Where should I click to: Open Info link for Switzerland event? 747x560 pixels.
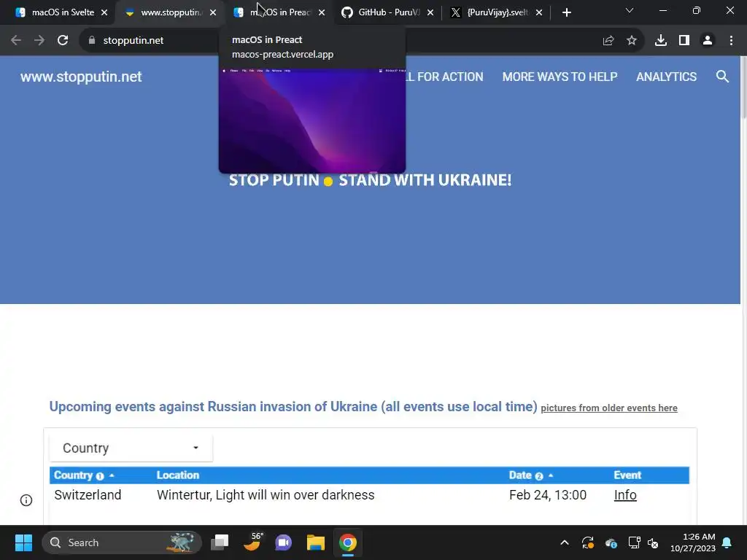click(625, 495)
